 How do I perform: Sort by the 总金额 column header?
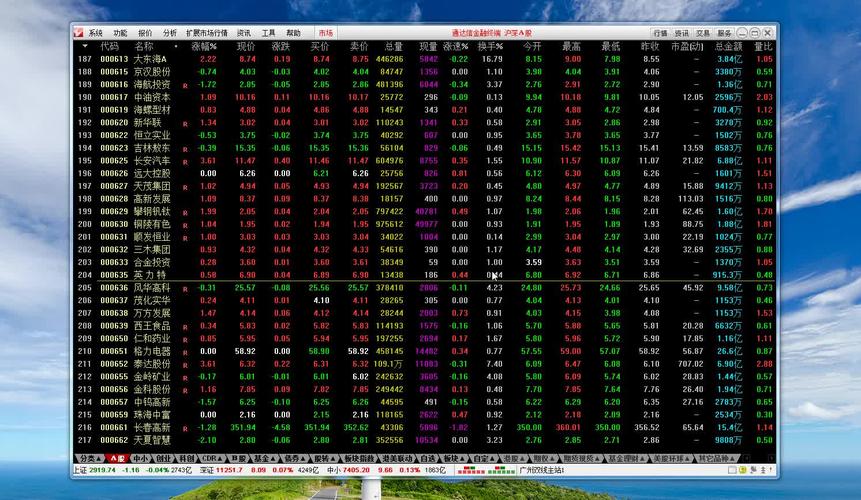click(x=728, y=46)
